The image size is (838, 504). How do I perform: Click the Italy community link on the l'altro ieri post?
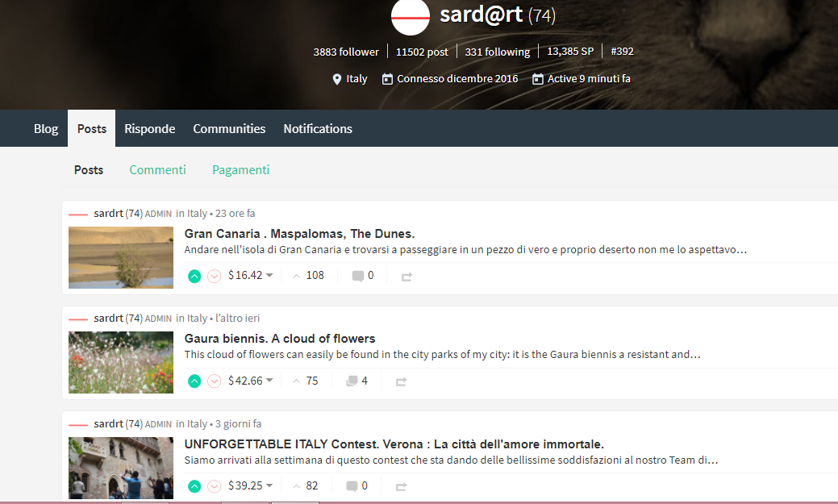pos(197,318)
